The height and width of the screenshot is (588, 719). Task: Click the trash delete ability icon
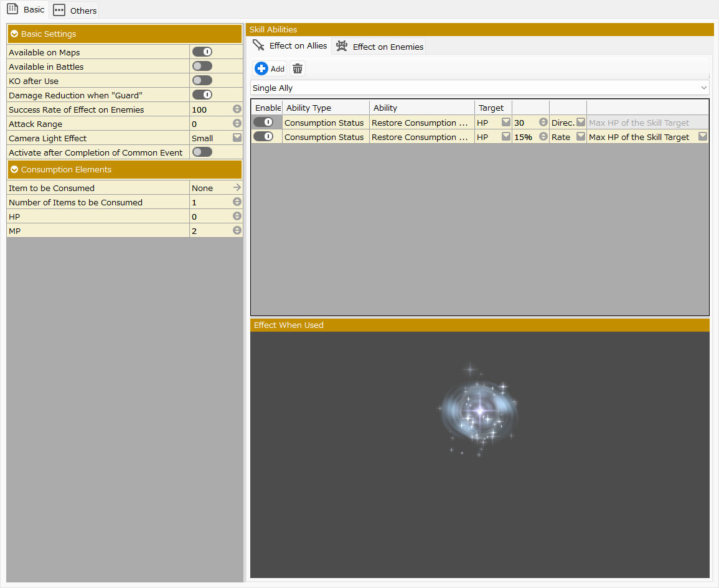(x=298, y=69)
